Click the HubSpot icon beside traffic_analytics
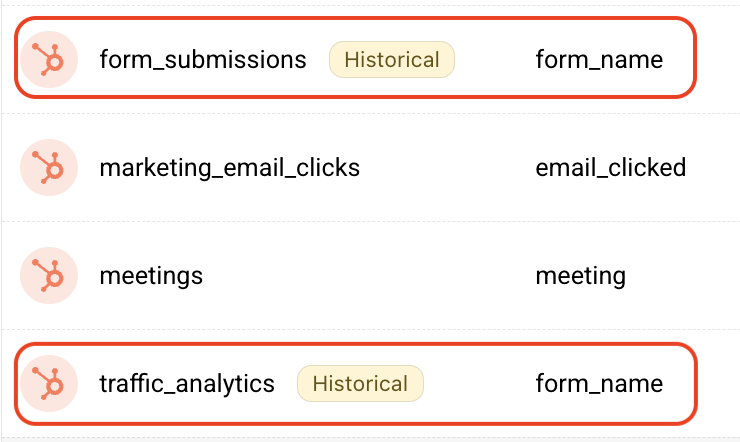Image resolution: width=740 pixels, height=442 pixels. [49, 384]
